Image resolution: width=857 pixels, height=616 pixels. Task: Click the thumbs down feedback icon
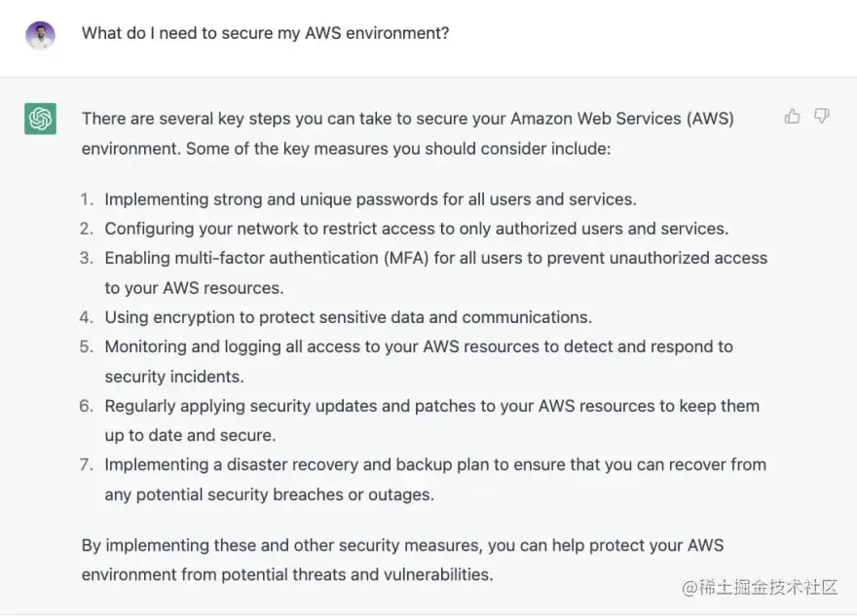click(822, 117)
